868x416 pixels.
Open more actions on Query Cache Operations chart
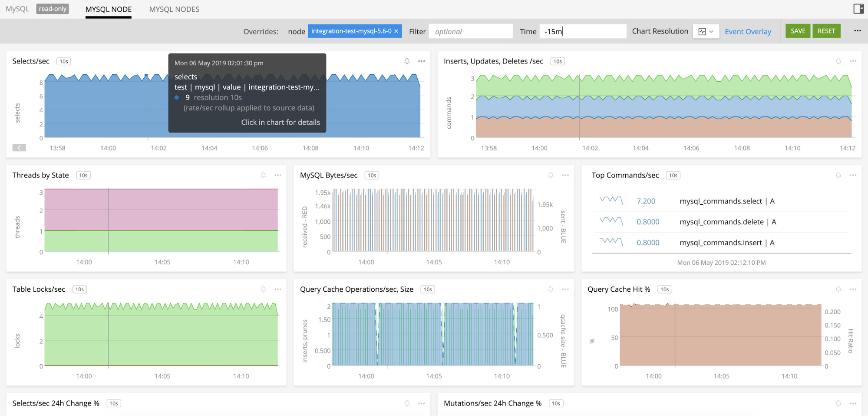coord(565,289)
